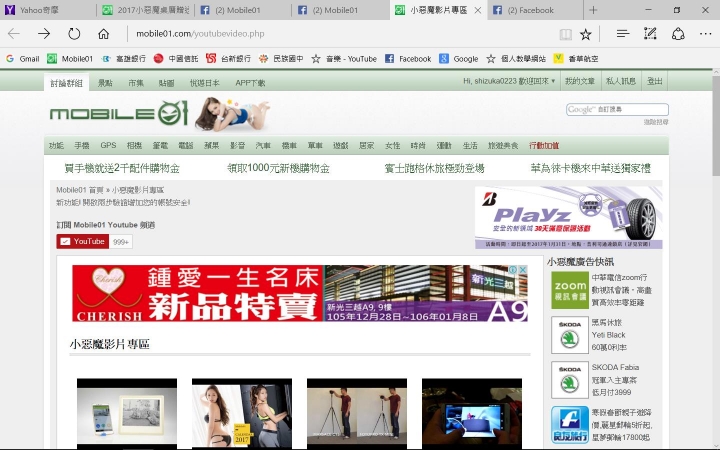Open tripod comparison video thumbnail

point(357,413)
